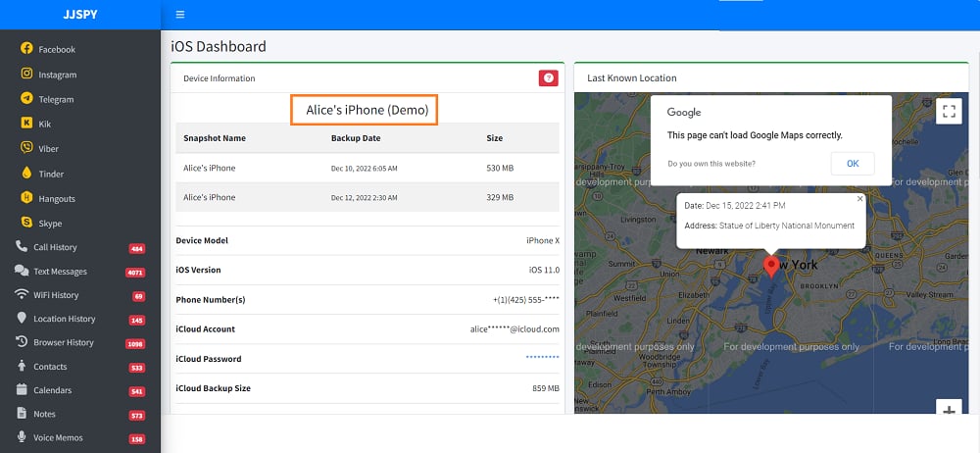Click the Facebook icon in sidebar

click(26, 48)
